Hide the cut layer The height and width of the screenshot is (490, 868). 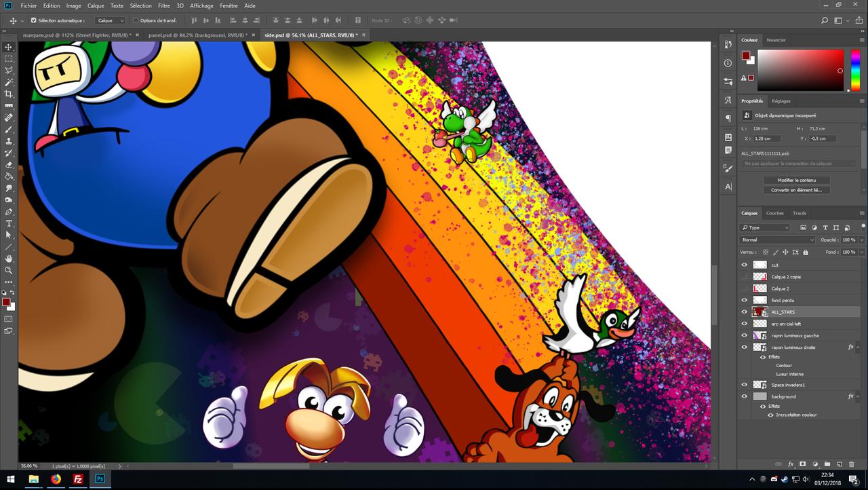pyautogui.click(x=745, y=265)
